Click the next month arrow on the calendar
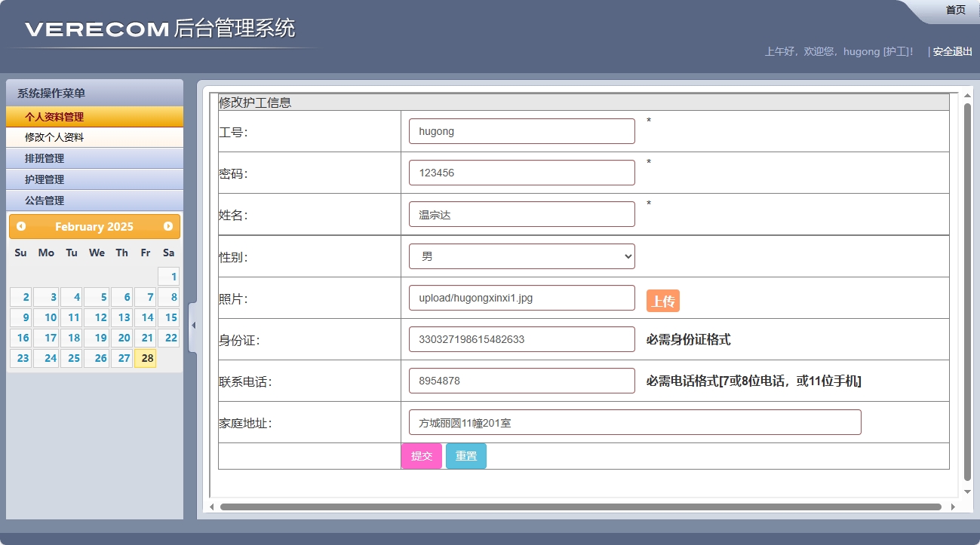This screenshot has height=545, width=980. click(x=168, y=226)
